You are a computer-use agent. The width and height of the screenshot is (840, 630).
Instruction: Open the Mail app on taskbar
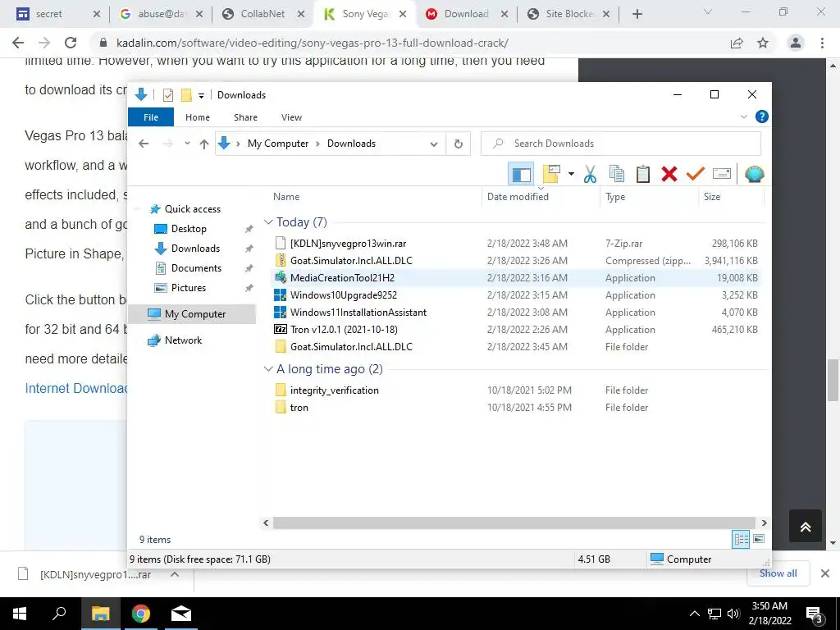click(x=181, y=614)
